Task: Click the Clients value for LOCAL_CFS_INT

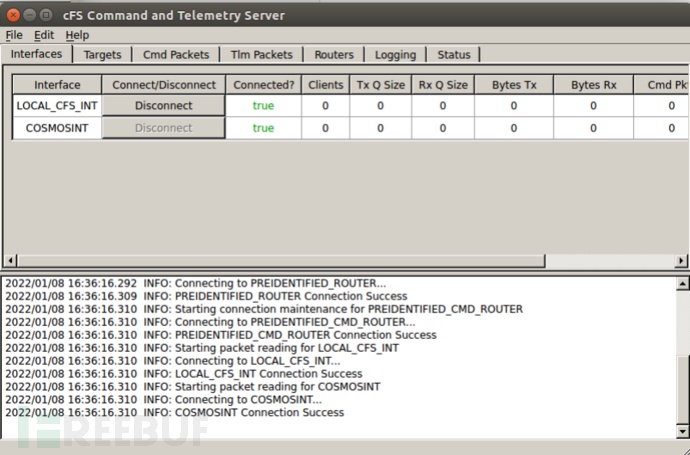Action: pyautogui.click(x=326, y=106)
